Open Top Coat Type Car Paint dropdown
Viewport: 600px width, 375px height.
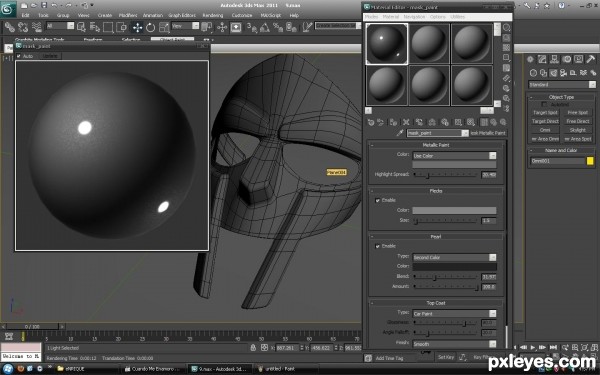(x=454, y=314)
